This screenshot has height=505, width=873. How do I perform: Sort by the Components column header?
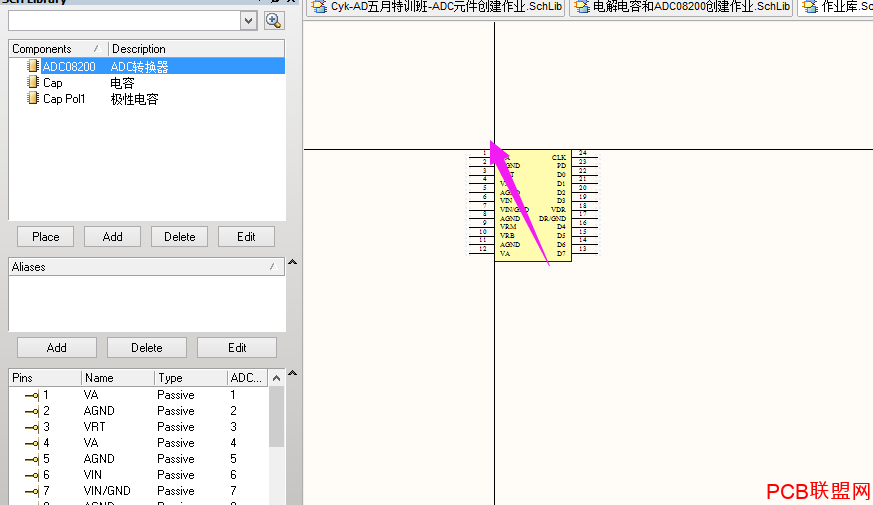(58, 49)
